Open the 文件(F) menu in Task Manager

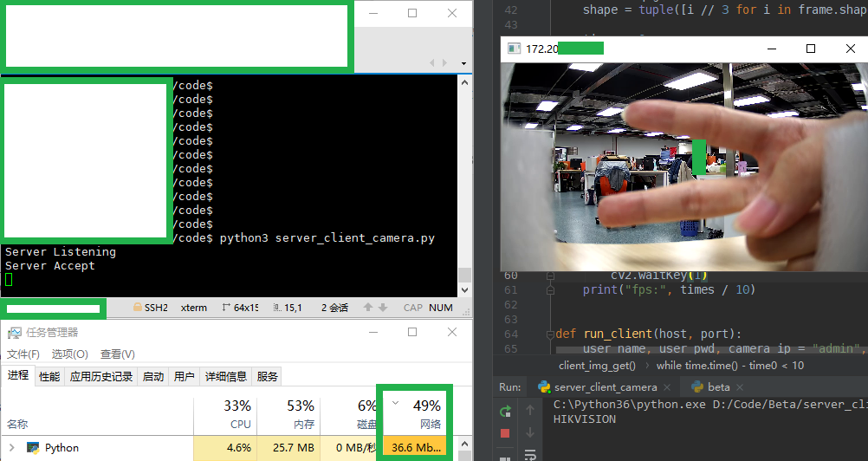(23, 354)
